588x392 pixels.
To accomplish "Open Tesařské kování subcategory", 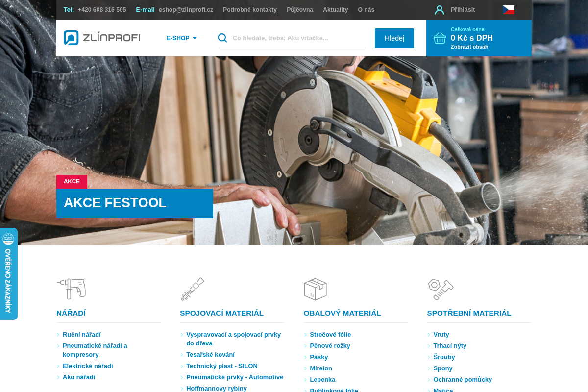I will pos(210,355).
